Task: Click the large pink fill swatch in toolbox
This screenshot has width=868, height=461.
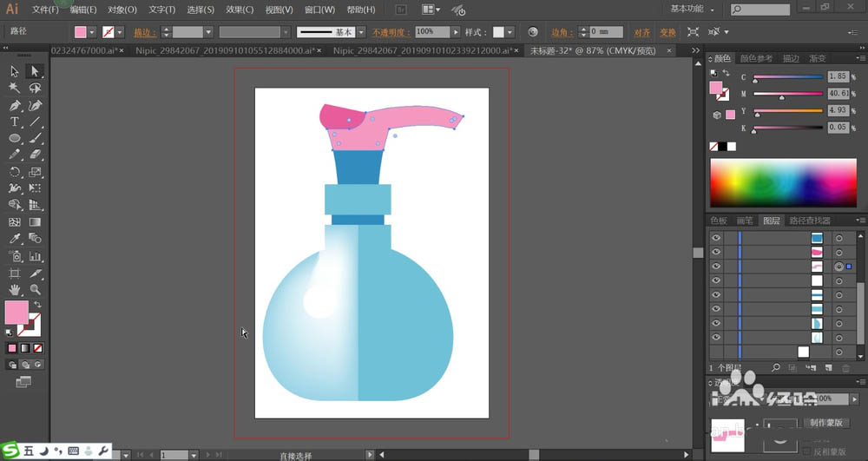Action: click(16, 313)
